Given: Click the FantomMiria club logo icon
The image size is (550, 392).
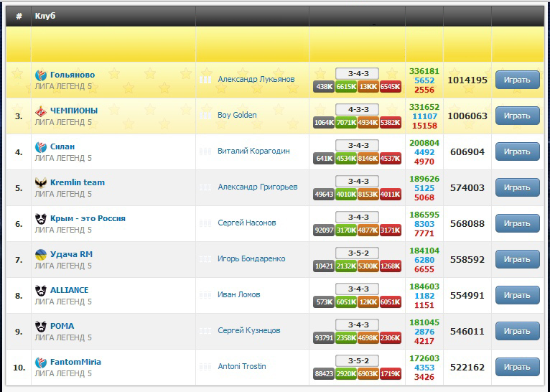Looking at the screenshot, I should coord(41,362).
